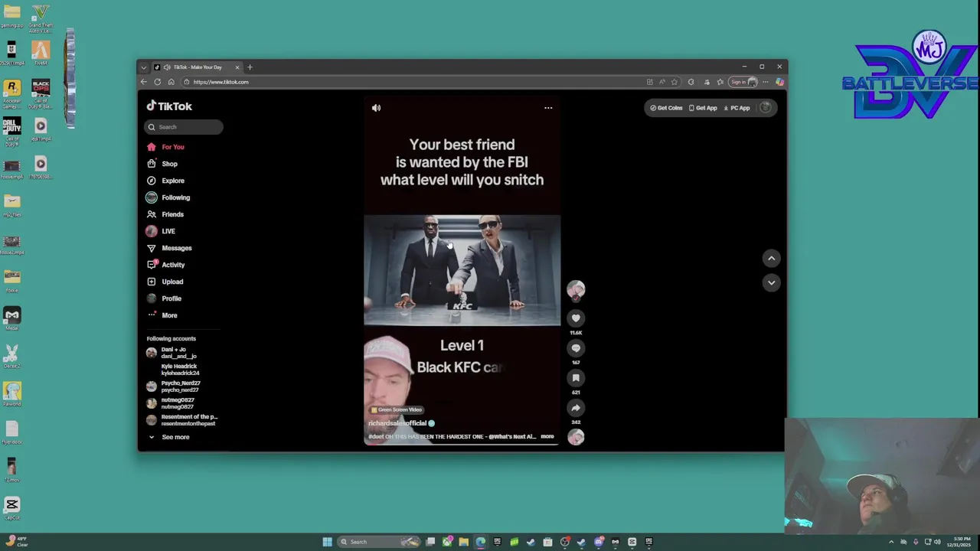Open the CapCut desktop shortcut
980x551 pixels.
click(11, 507)
